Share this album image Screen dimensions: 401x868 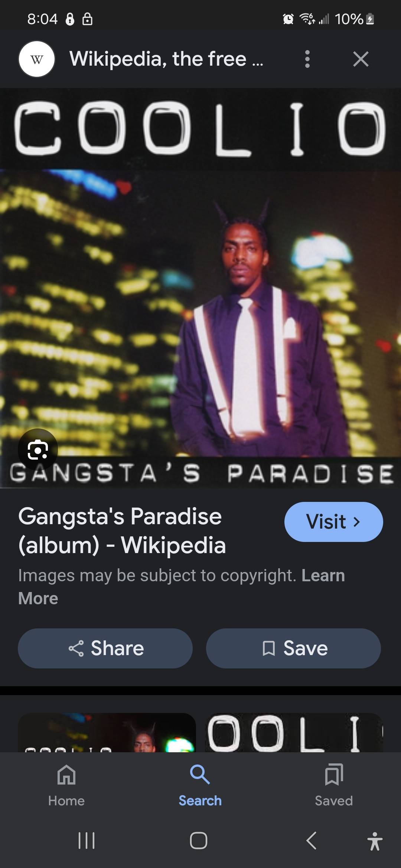pos(105,648)
